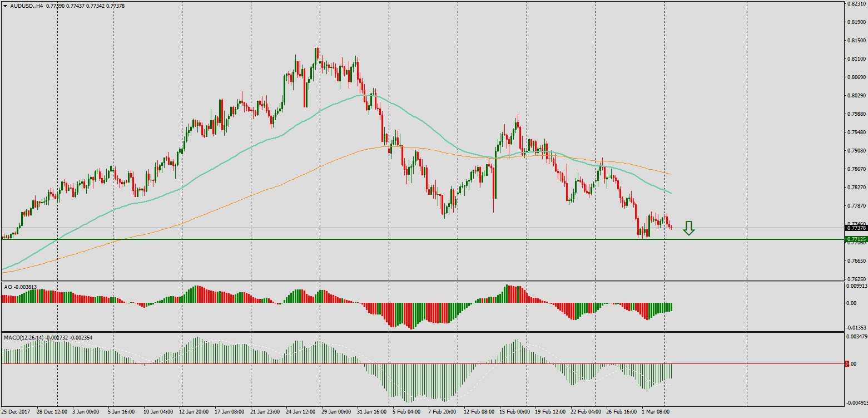Click the 0.76250 price scale label
868x418 pixels.
pos(856,279)
